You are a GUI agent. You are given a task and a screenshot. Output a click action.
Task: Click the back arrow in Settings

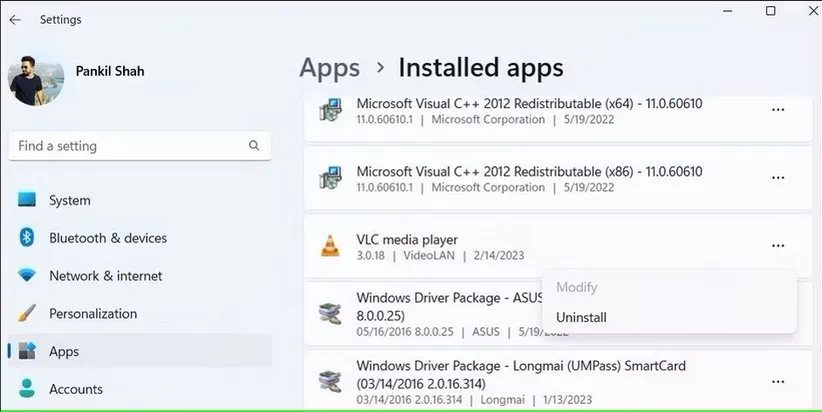[15, 20]
